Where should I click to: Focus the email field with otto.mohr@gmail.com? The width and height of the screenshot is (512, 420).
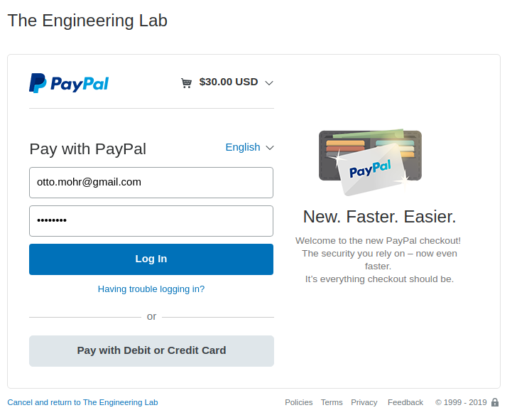click(x=151, y=183)
